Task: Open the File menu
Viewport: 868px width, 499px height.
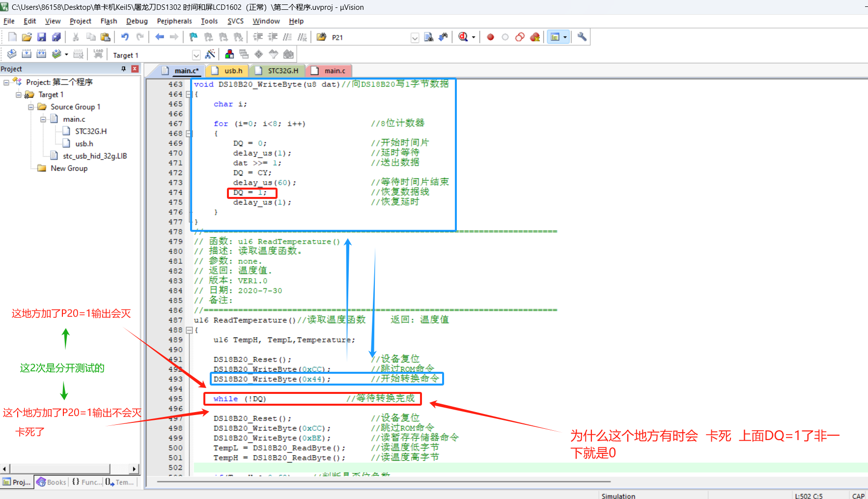Action: pos(9,21)
